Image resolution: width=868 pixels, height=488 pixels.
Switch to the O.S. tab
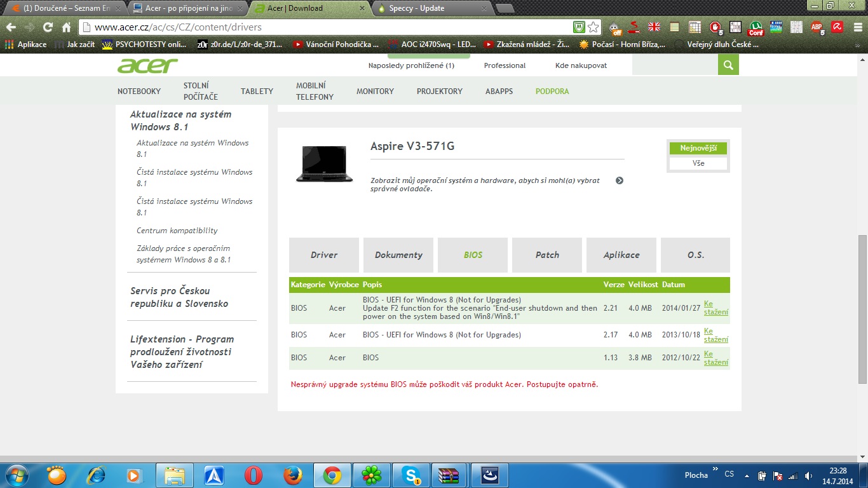tap(695, 255)
